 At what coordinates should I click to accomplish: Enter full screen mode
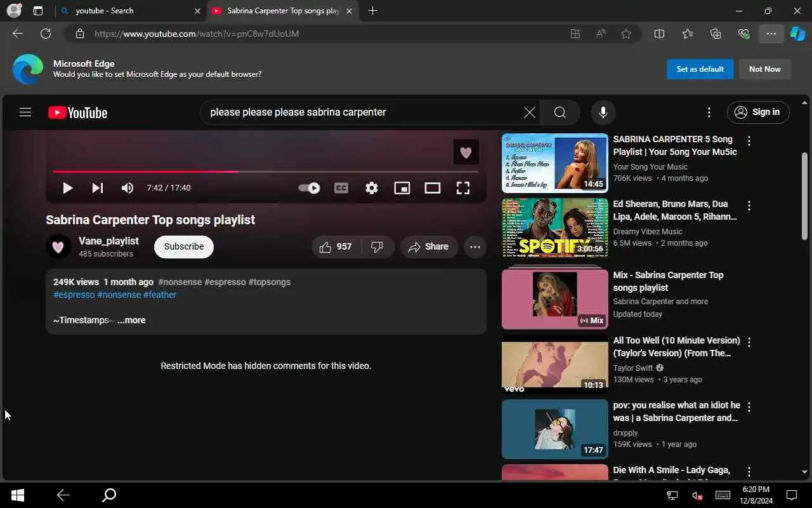coord(463,188)
